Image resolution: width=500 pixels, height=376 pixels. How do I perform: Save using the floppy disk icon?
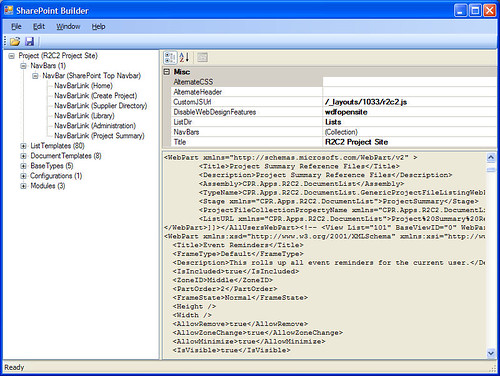pos(30,42)
